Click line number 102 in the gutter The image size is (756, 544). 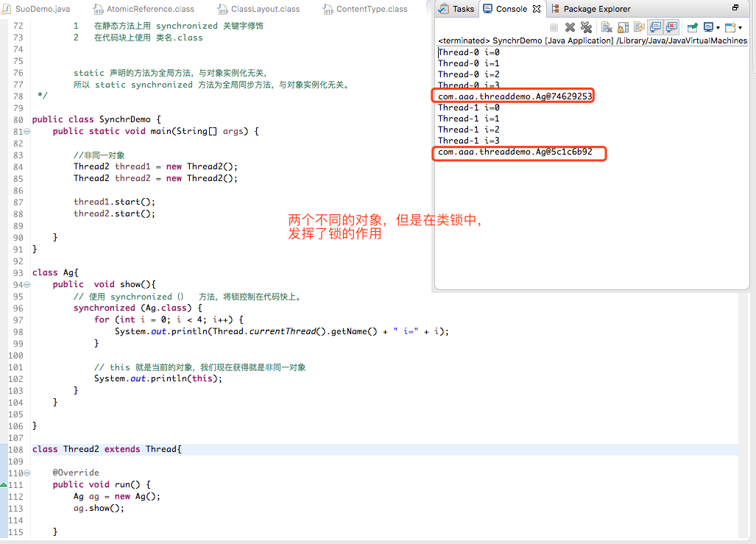(15, 379)
